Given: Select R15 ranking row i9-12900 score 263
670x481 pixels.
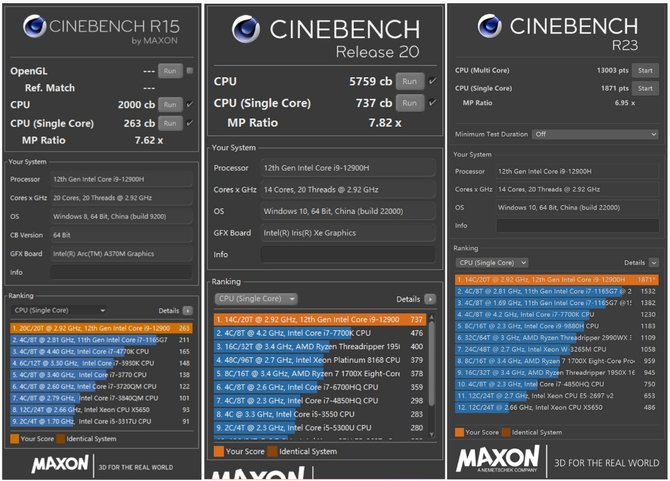Looking at the screenshot, I should coord(101,328).
